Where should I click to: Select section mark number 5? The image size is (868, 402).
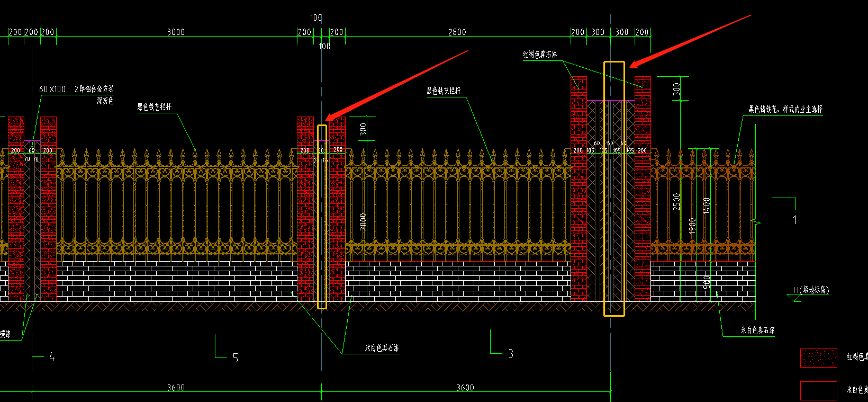(236, 359)
